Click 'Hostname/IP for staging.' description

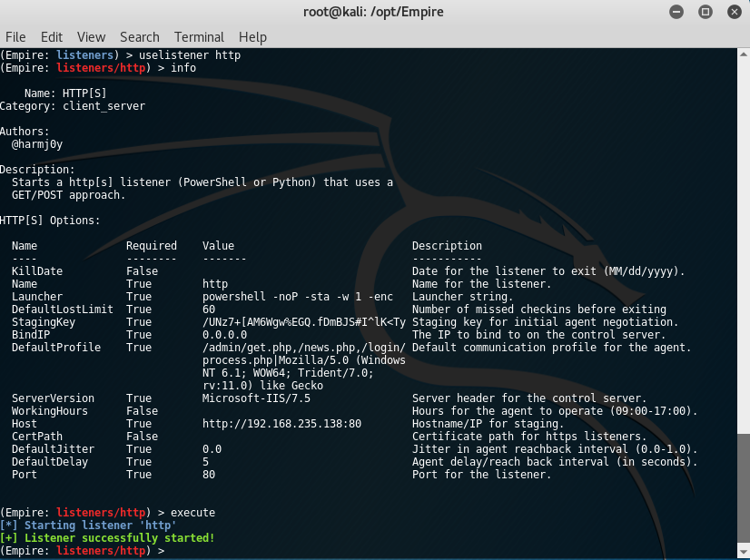488,424
